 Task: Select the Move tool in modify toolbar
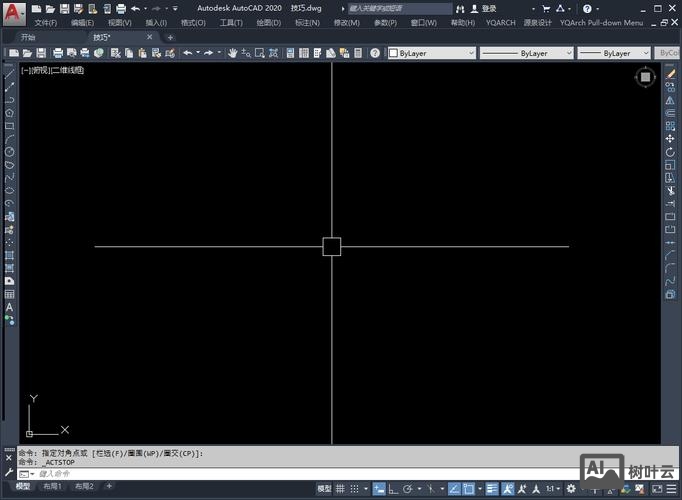click(x=670, y=139)
